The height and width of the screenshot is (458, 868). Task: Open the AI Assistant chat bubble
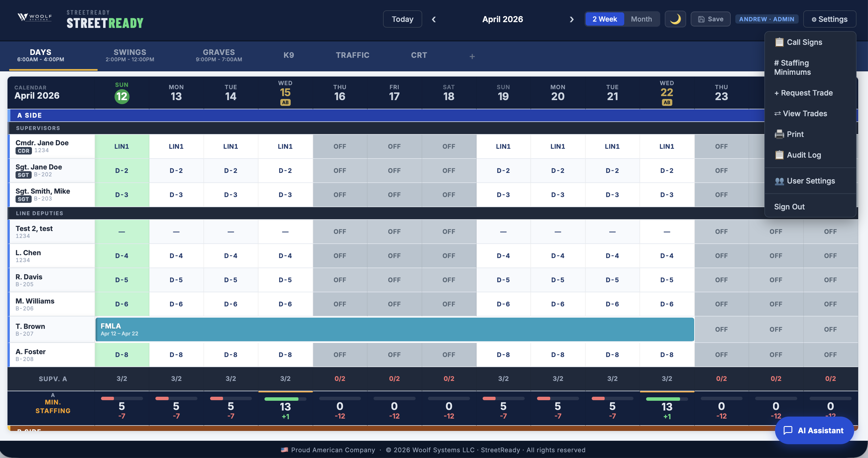point(814,430)
